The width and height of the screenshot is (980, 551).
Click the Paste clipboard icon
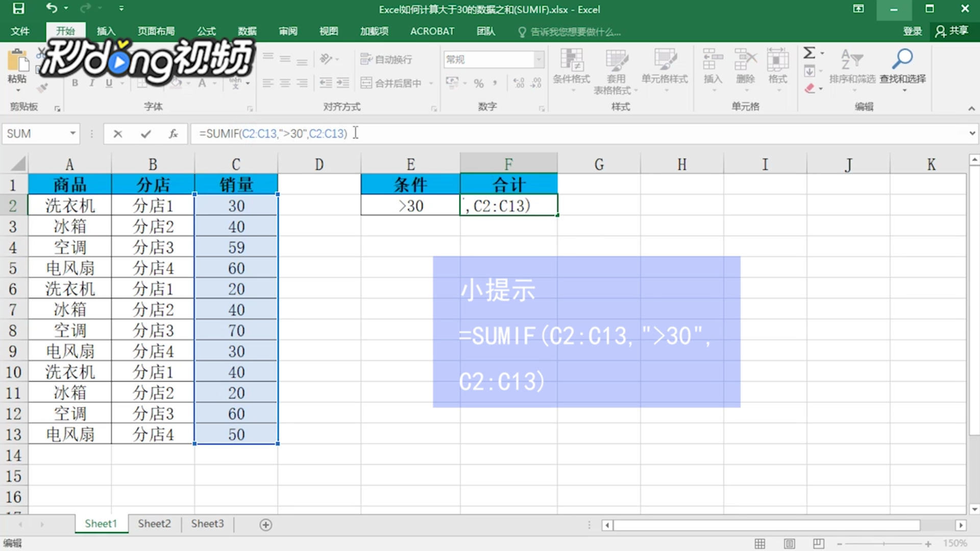[x=17, y=61]
